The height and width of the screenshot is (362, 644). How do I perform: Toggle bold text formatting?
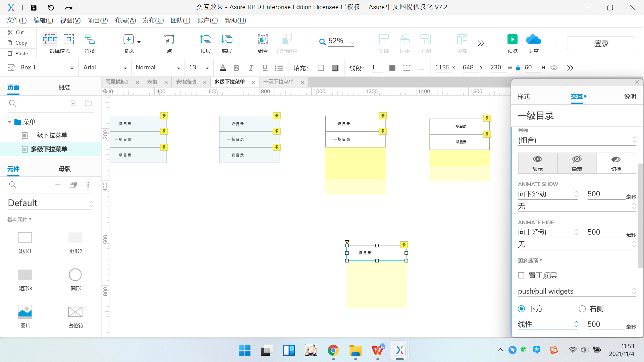[x=236, y=68]
